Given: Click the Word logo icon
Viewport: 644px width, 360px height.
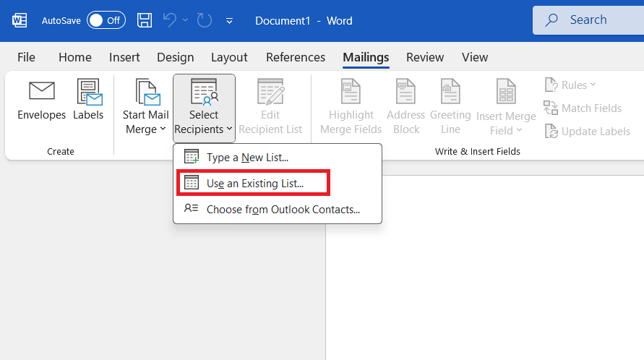Looking at the screenshot, I should click(20, 20).
